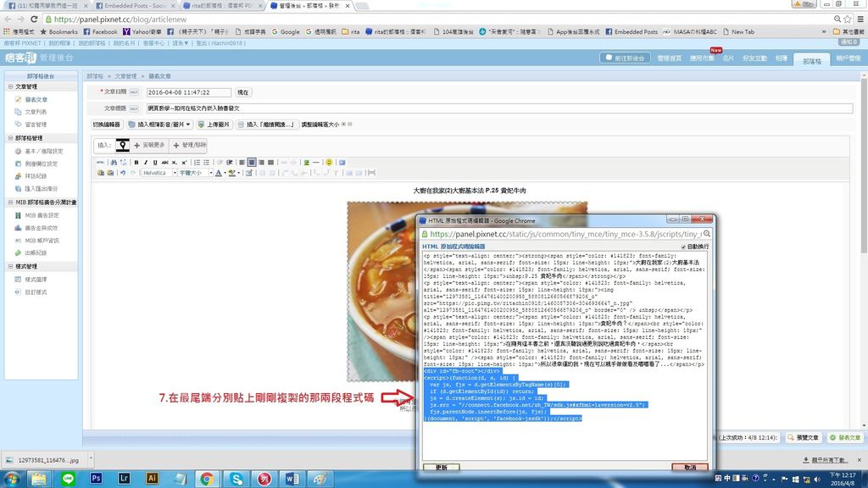Open the emoticon smiley picker

point(329,162)
